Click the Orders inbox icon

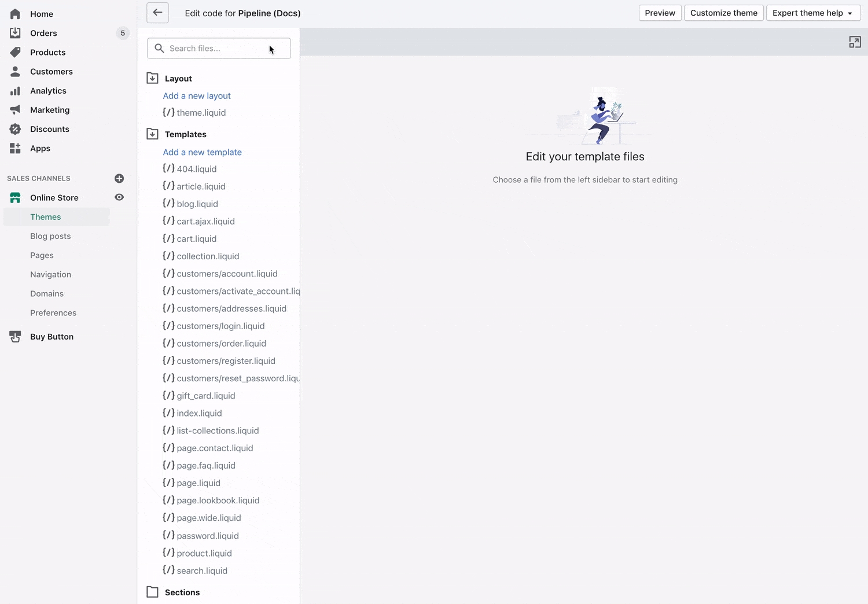[15, 33]
